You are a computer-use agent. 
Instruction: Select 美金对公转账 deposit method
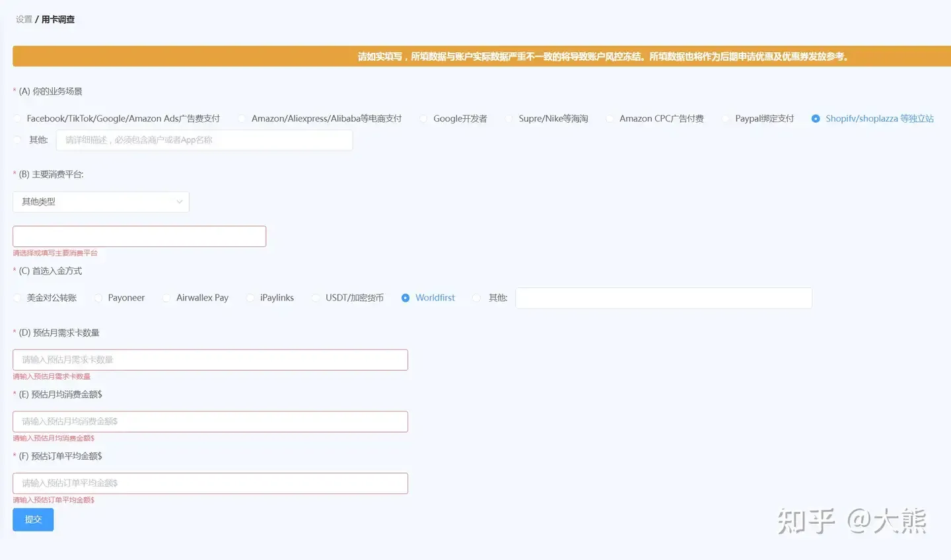coord(17,298)
